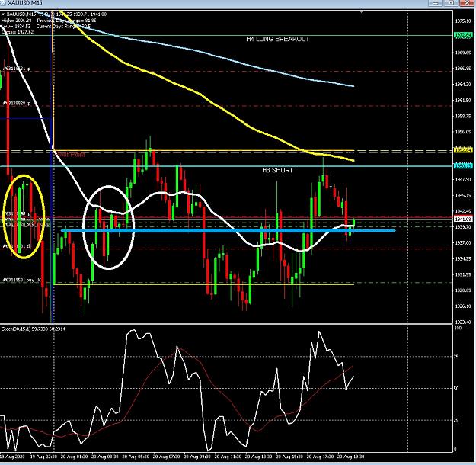Toggle the one-click trading arrow next to XAUUSD,M15

[x=3, y=14]
